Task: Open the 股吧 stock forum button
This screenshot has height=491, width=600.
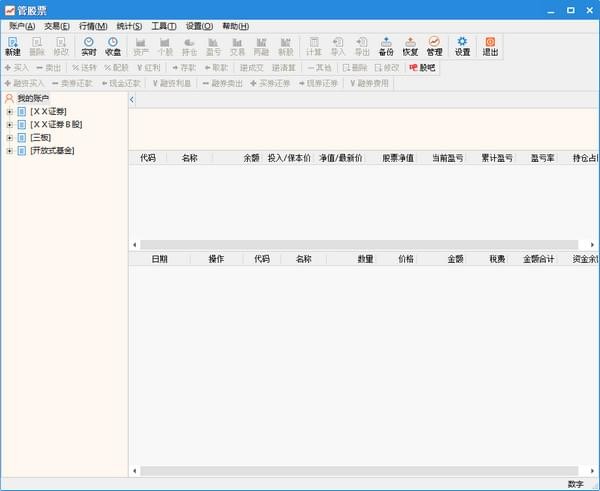Action: pyautogui.click(x=422, y=68)
